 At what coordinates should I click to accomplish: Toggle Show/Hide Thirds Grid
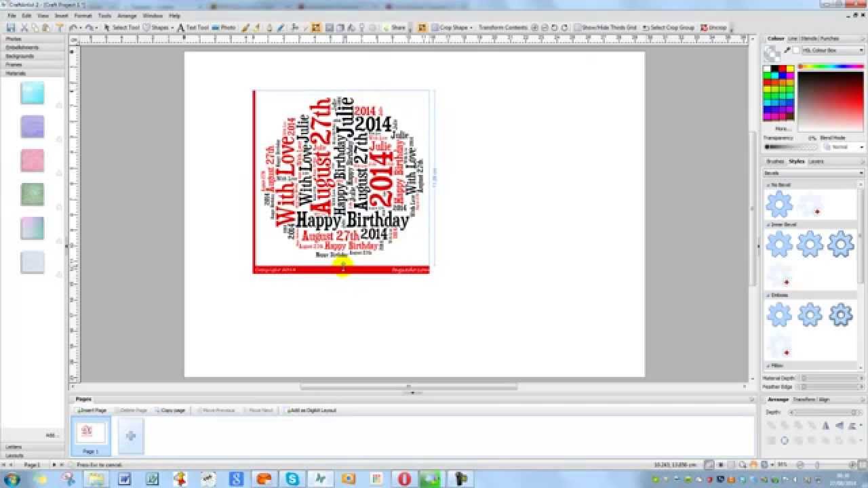[606, 28]
